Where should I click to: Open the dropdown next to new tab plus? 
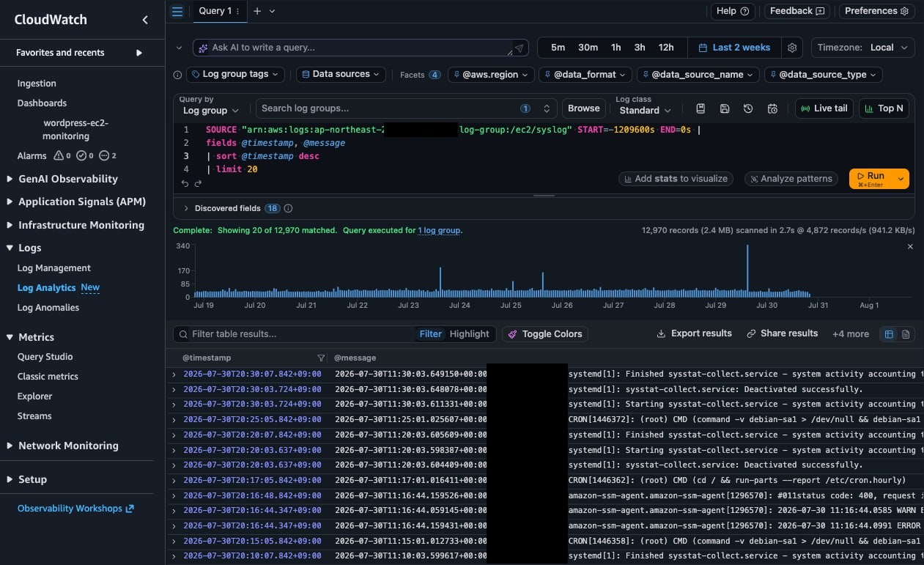[x=273, y=11]
